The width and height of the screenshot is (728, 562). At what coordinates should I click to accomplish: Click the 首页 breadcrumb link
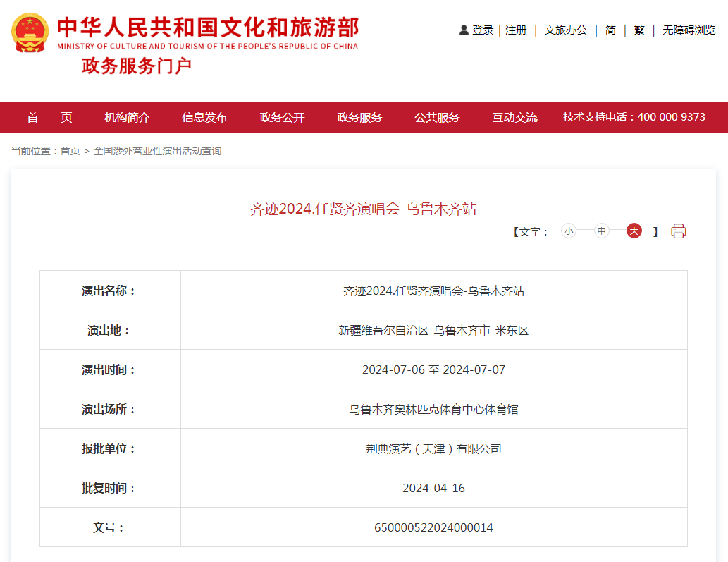pos(70,151)
